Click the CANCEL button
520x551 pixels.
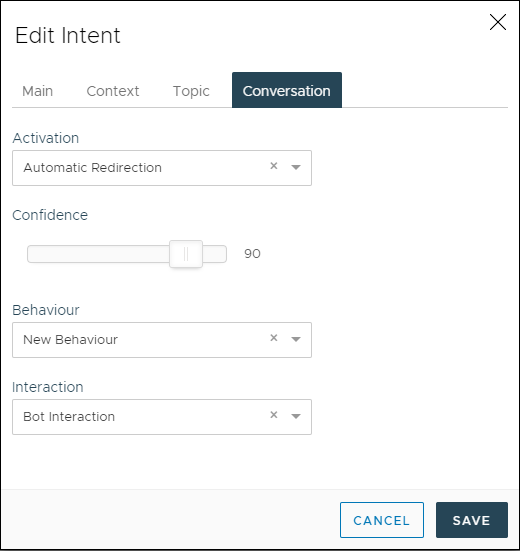(382, 520)
